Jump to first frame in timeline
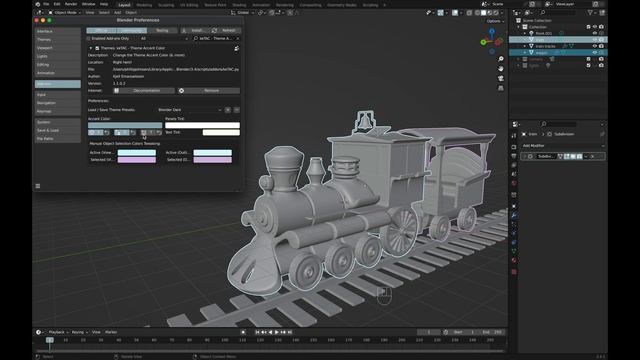This screenshot has width=640, height=360. coord(257,332)
